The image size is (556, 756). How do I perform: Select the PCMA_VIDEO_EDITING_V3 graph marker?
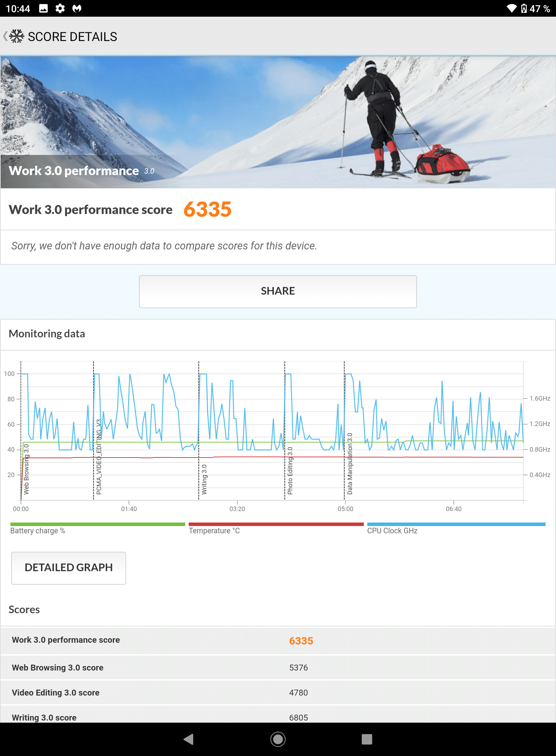[x=99, y=457]
